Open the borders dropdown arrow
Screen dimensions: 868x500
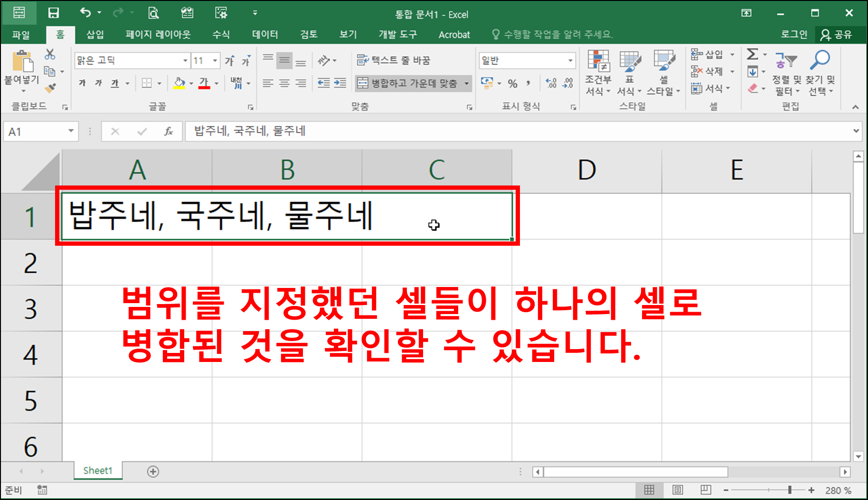click(159, 83)
